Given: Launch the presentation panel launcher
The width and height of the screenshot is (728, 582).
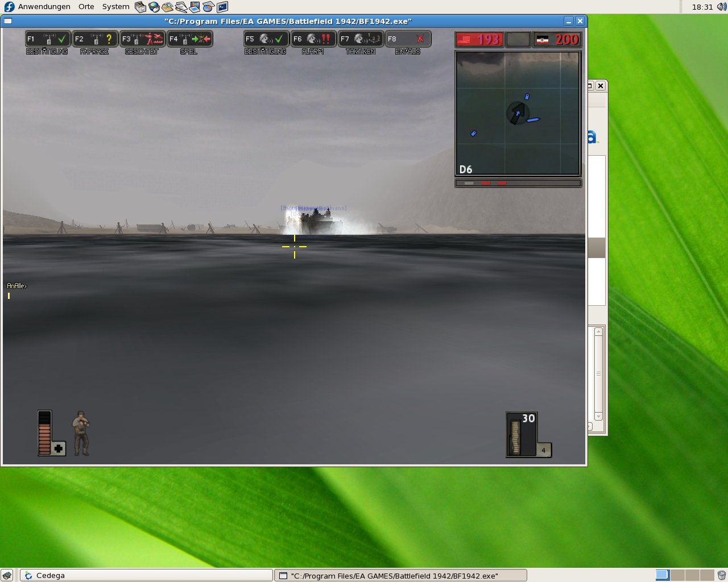Looking at the screenshot, I should 195,7.
